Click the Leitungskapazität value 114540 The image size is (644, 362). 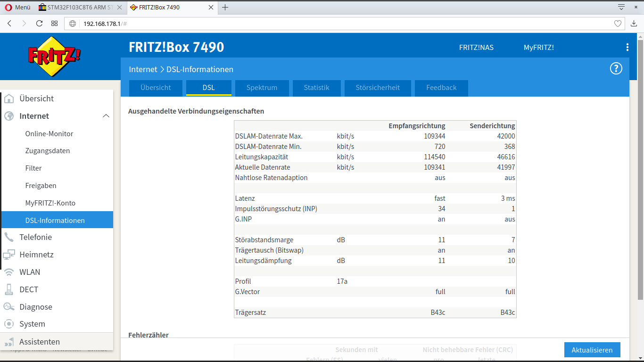(x=434, y=157)
